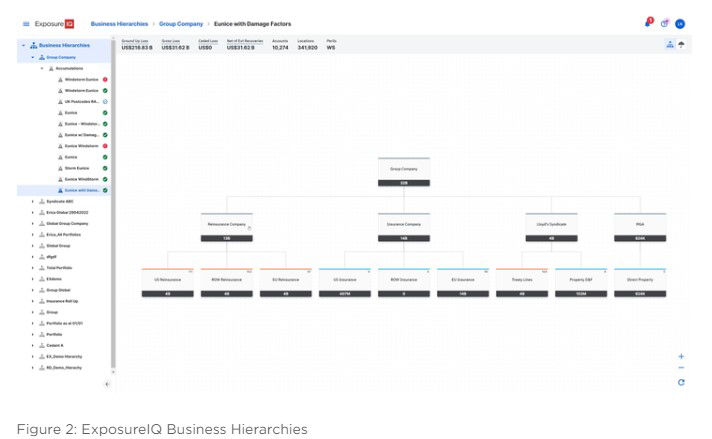Expand the Global Group Company node
Screen dimensions: 712x439
coord(32,223)
